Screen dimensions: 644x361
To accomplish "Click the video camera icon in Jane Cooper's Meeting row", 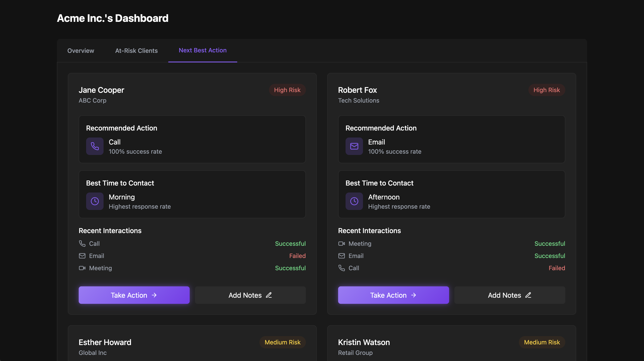I will click(82, 268).
